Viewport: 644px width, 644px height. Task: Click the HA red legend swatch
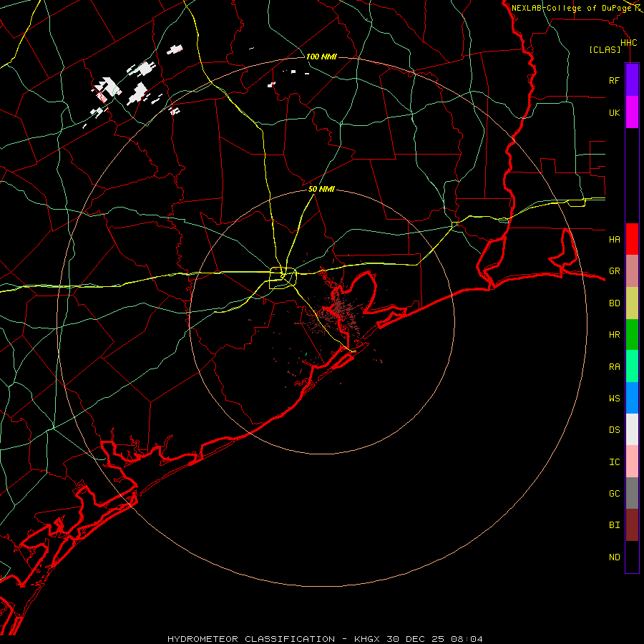[632, 239]
